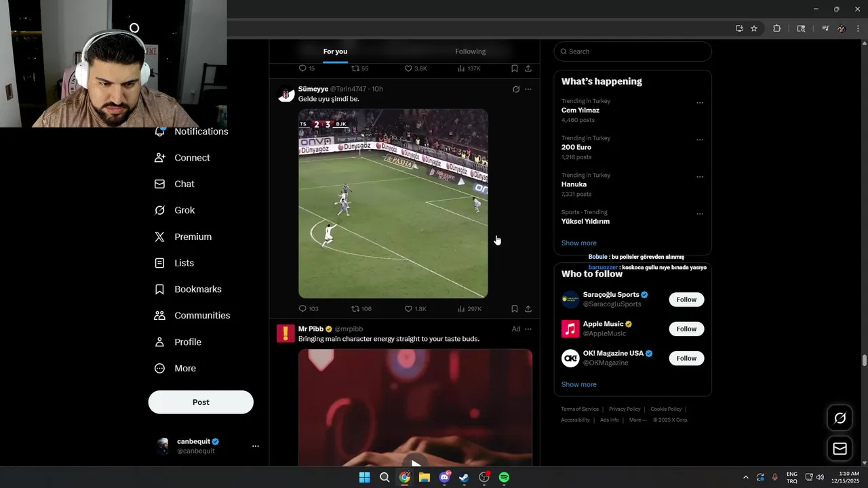Open the floating Messages envelope button
Image resolution: width=868 pixels, height=488 pixels.
pos(840,449)
